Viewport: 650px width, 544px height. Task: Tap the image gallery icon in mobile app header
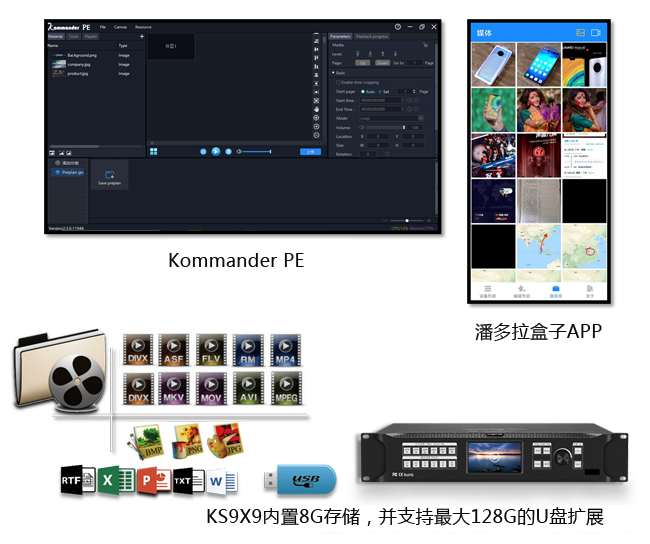580,33
